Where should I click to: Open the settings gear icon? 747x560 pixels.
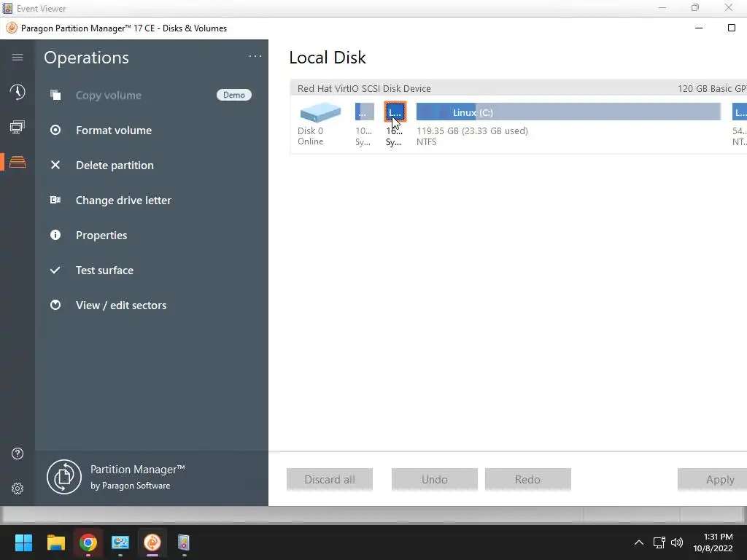(x=18, y=488)
